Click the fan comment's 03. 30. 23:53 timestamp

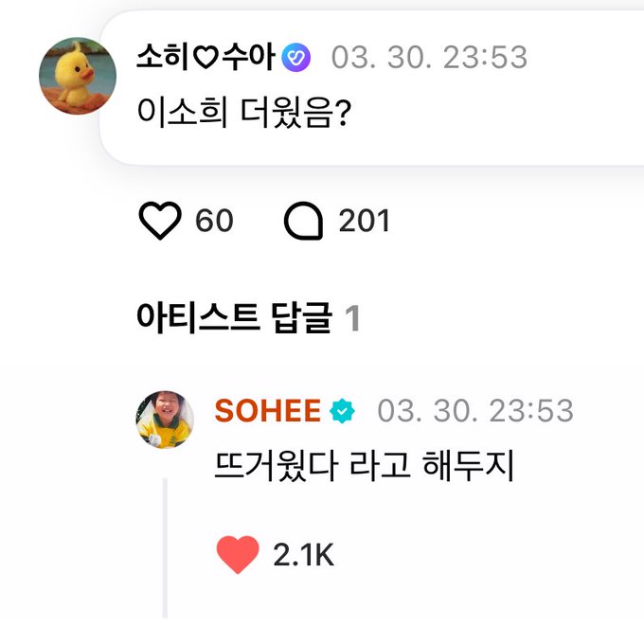[428, 58]
